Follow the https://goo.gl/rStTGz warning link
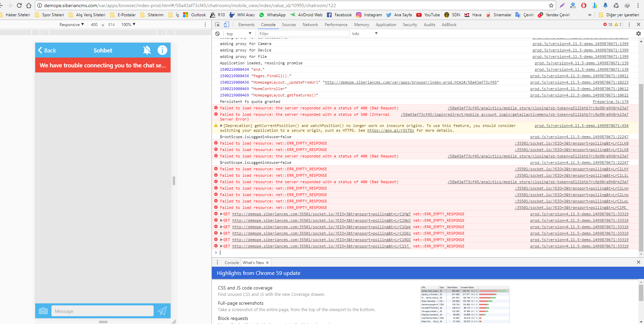The width and height of the screenshot is (644, 324). click(x=390, y=130)
